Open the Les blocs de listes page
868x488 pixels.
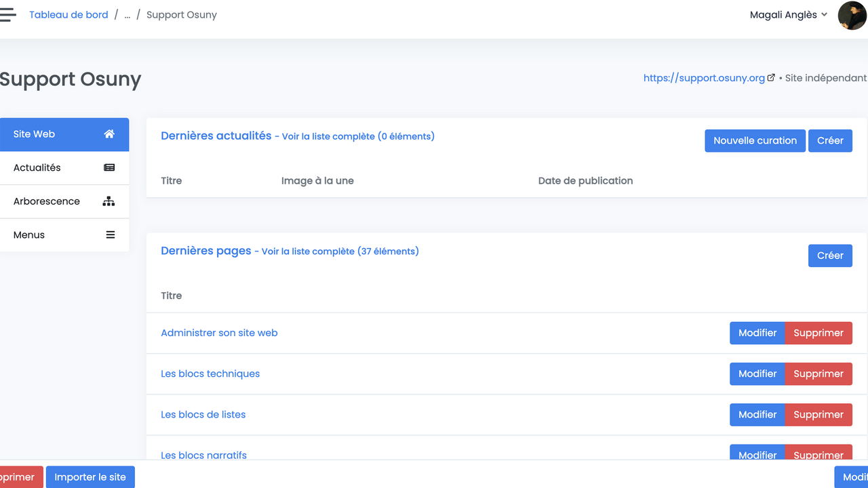(x=203, y=414)
